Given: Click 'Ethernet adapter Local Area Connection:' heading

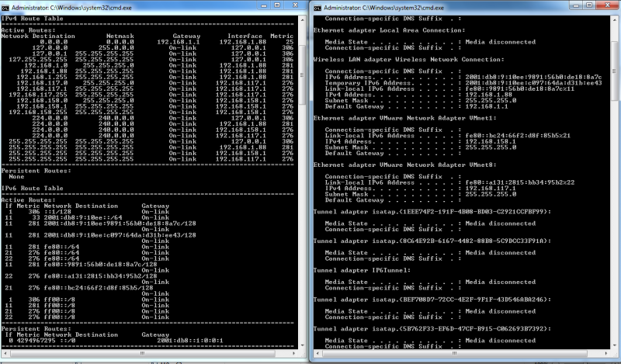Looking at the screenshot, I should [x=390, y=30].
